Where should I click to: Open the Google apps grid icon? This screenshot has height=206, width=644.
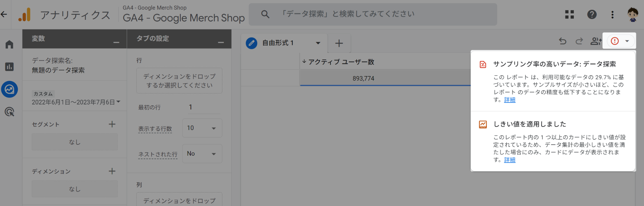(569, 14)
